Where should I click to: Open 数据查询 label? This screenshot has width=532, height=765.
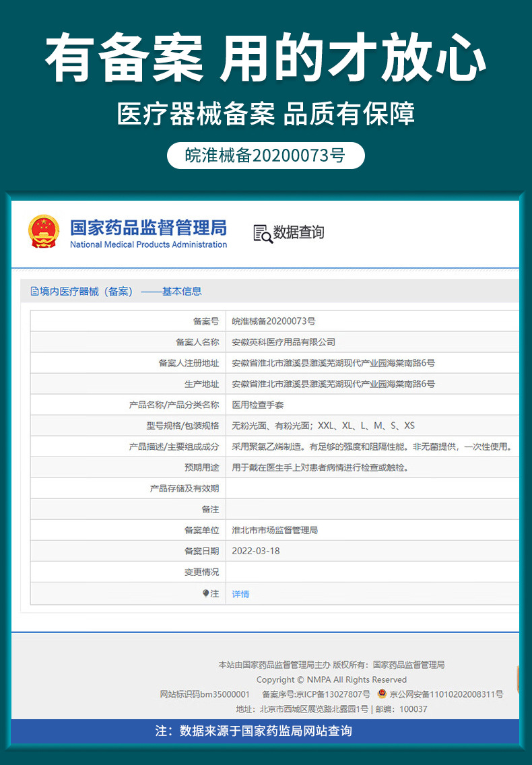[299, 232]
